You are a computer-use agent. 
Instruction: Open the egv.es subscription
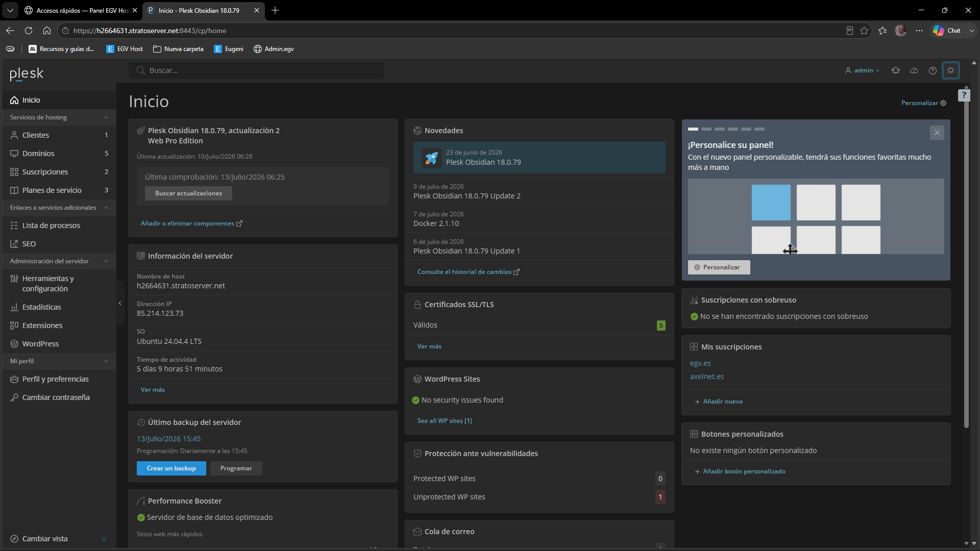700,363
